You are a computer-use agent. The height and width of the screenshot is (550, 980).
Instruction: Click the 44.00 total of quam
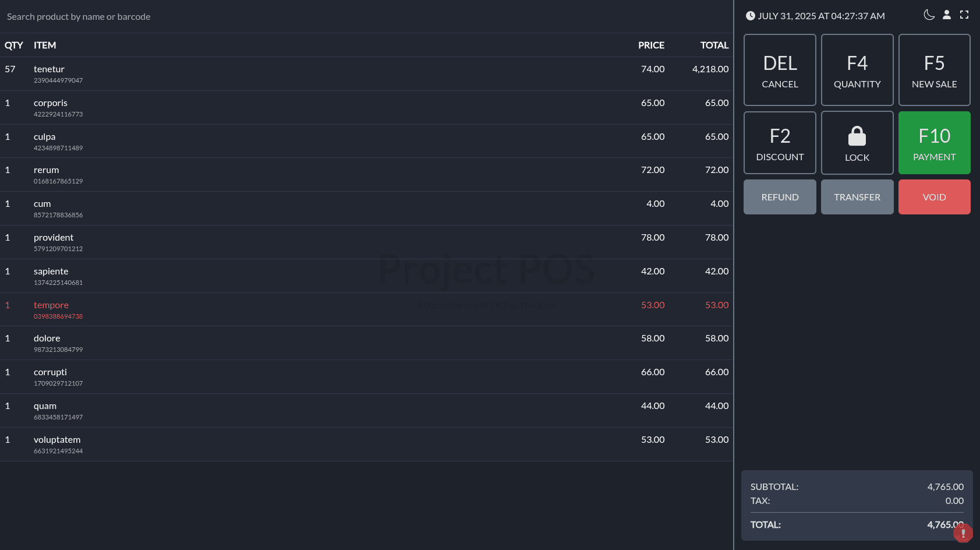coord(717,406)
